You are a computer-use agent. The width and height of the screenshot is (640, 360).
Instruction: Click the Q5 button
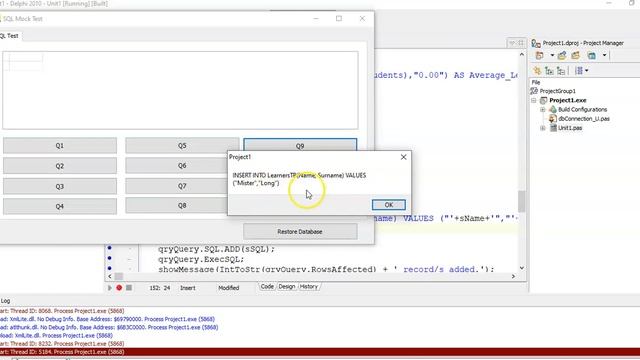point(182,146)
